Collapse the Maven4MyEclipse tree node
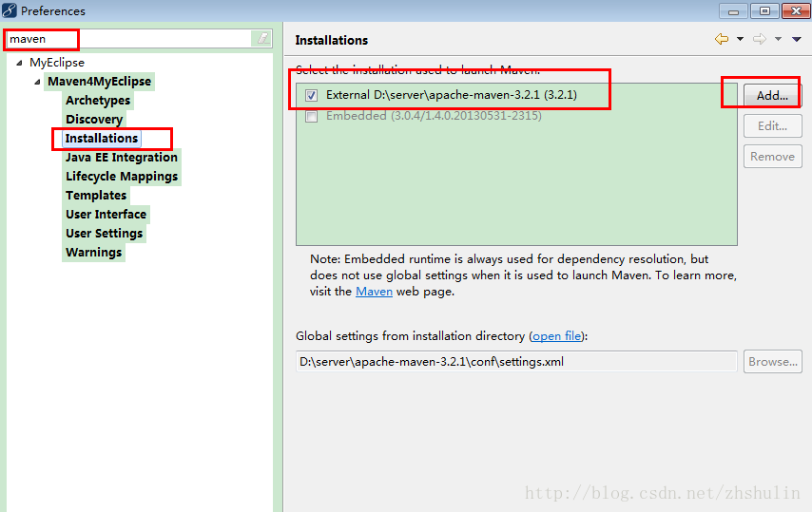The image size is (812, 512). [x=37, y=82]
